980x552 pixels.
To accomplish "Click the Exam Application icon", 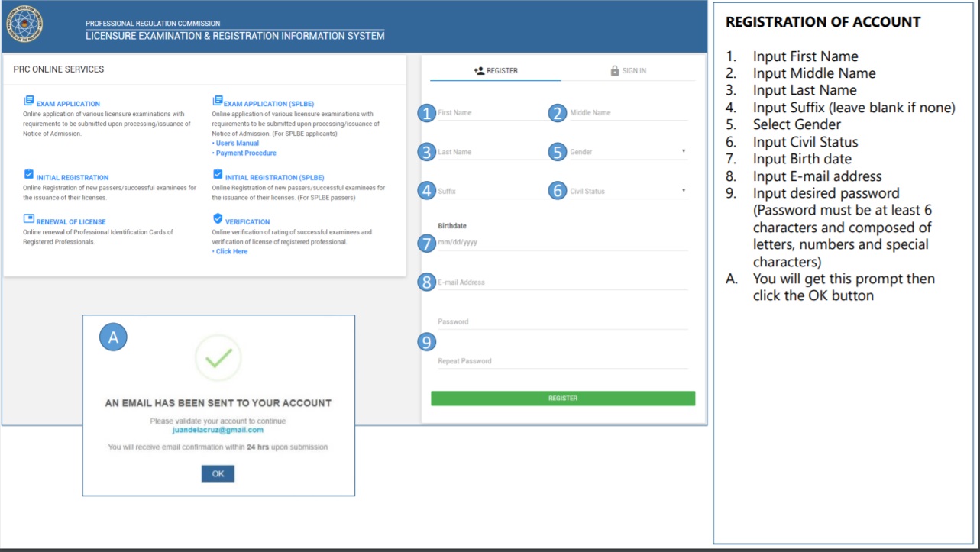I will coord(29,101).
